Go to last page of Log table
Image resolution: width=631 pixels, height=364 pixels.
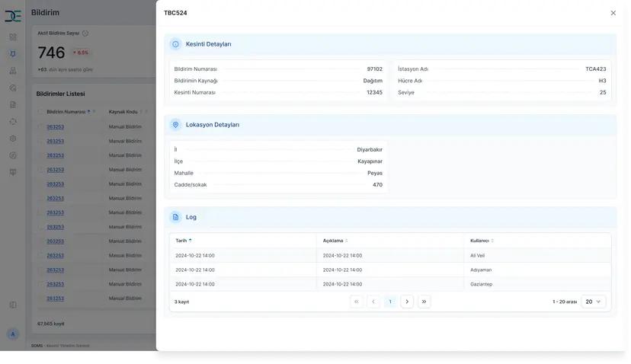[x=424, y=302]
